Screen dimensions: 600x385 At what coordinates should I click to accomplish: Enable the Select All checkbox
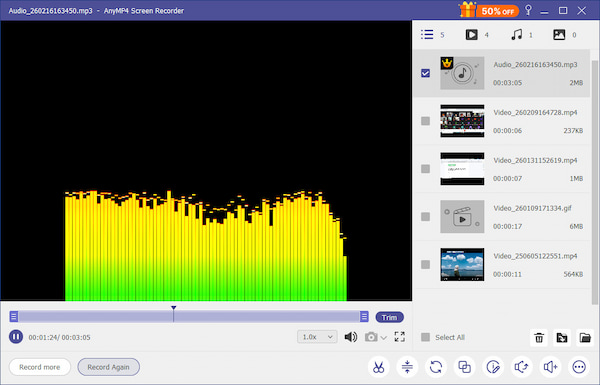(425, 337)
